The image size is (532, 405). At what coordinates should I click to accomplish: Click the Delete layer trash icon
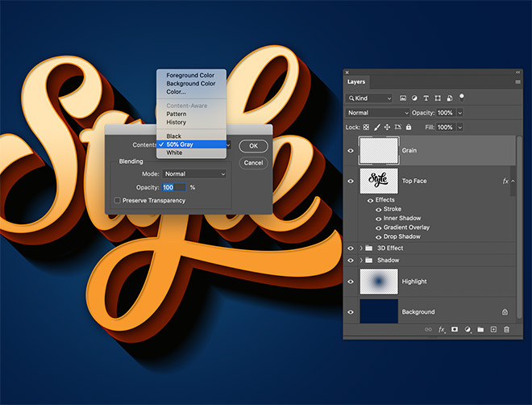506,329
